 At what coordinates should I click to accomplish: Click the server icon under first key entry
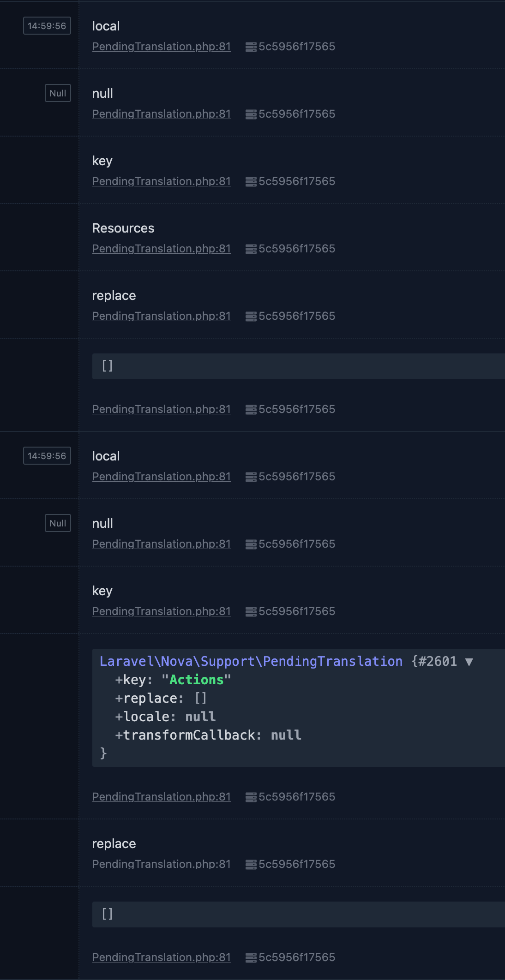(251, 182)
